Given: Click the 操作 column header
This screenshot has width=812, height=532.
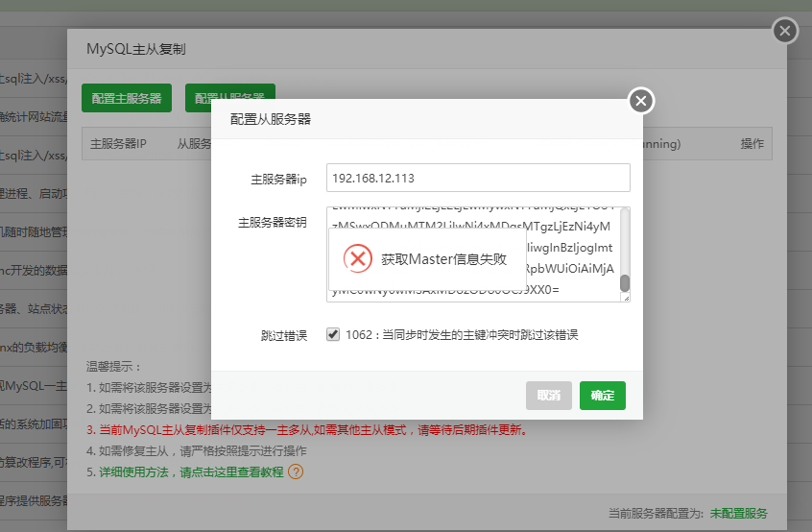Looking at the screenshot, I should (x=752, y=143).
